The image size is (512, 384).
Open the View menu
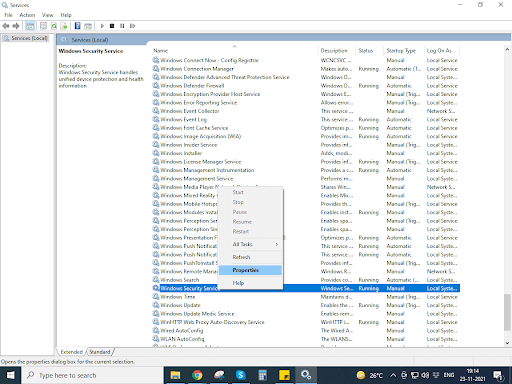[47, 15]
